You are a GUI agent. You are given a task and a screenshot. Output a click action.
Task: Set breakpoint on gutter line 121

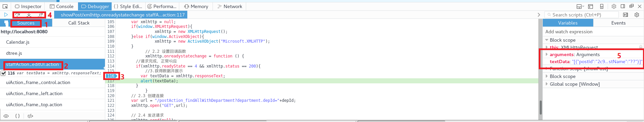click(111, 100)
